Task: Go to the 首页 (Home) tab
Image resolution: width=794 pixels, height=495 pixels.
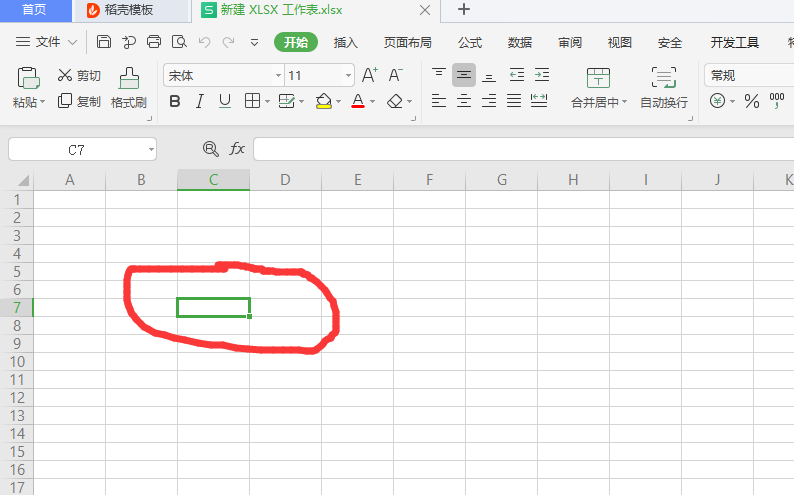Action: (x=35, y=10)
